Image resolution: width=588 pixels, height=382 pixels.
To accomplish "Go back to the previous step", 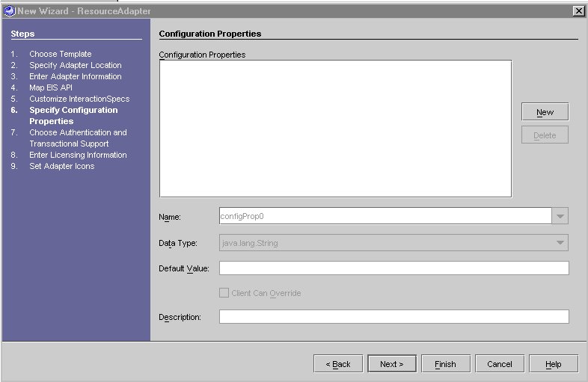I will pos(338,364).
